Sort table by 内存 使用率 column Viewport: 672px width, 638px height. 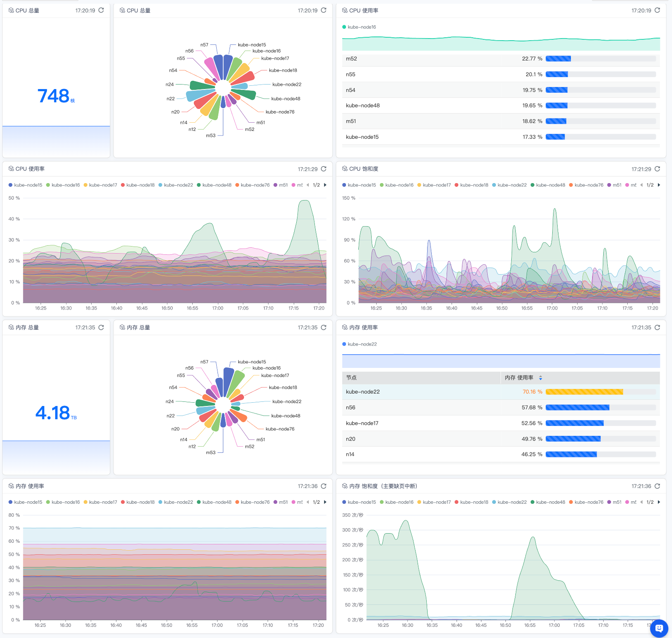[540, 378]
